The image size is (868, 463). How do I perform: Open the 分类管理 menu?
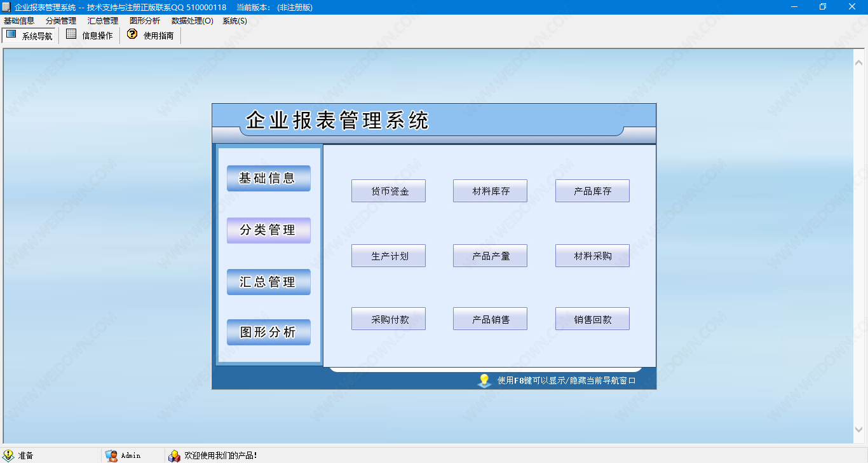[x=61, y=20]
